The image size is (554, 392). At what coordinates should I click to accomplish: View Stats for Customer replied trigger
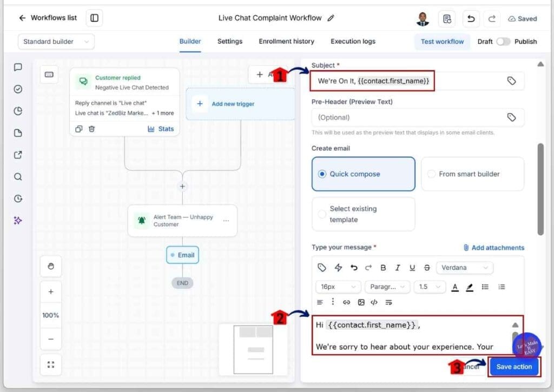click(161, 129)
